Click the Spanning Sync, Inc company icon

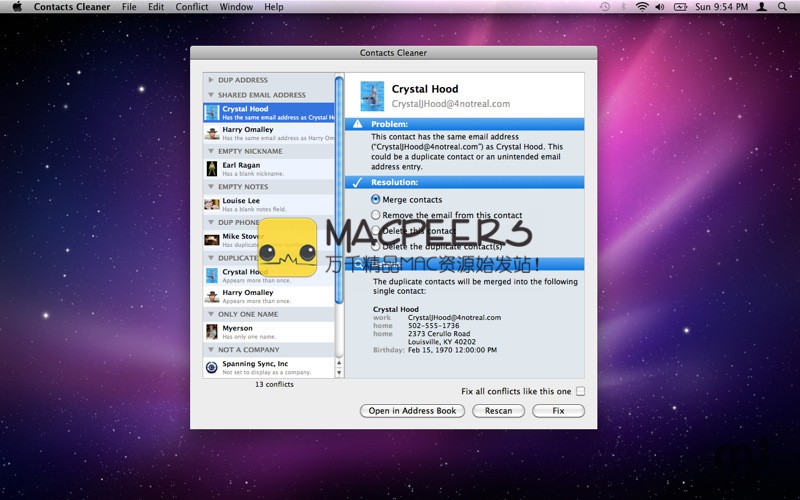coord(212,367)
